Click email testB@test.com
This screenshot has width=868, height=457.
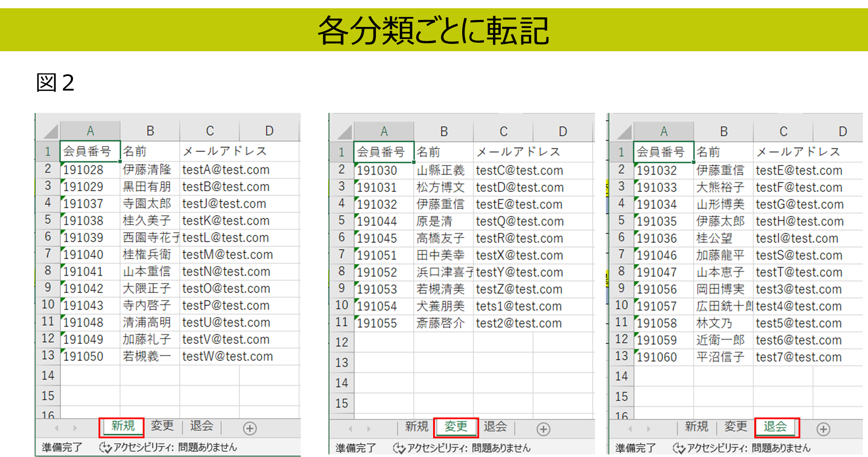point(226,187)
